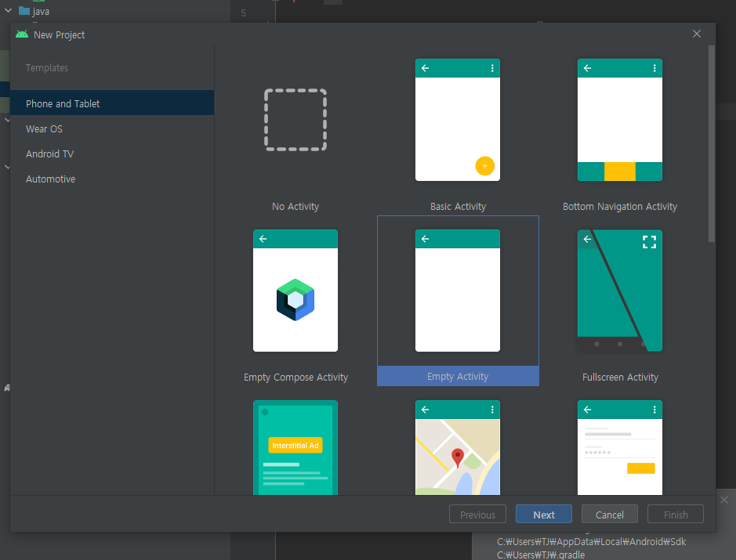Close the New Project dialog with X
The height and width of the screenshot is (560, 736).
click(697, 34)
